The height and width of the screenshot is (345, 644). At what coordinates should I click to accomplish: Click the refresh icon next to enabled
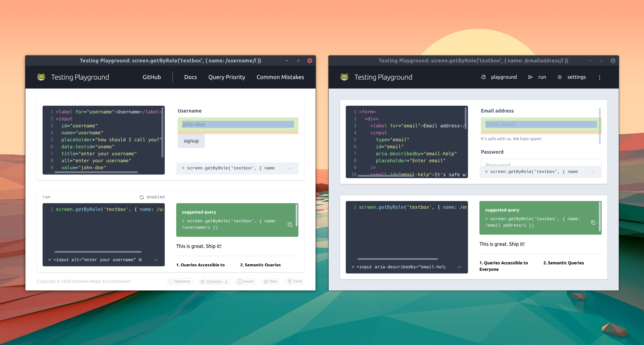tap(142, 197)
